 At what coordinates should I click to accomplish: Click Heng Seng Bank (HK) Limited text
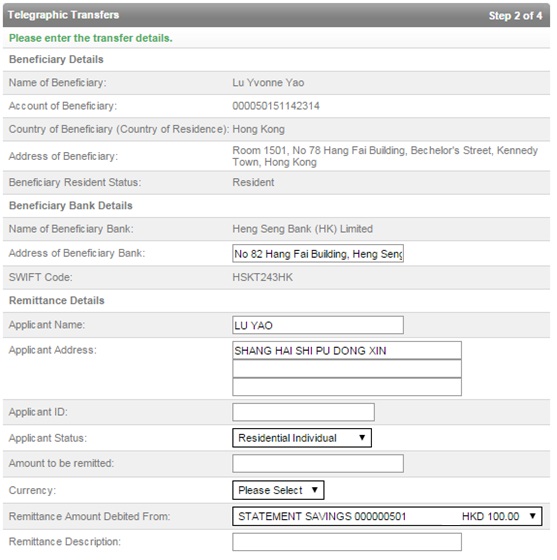302,229
